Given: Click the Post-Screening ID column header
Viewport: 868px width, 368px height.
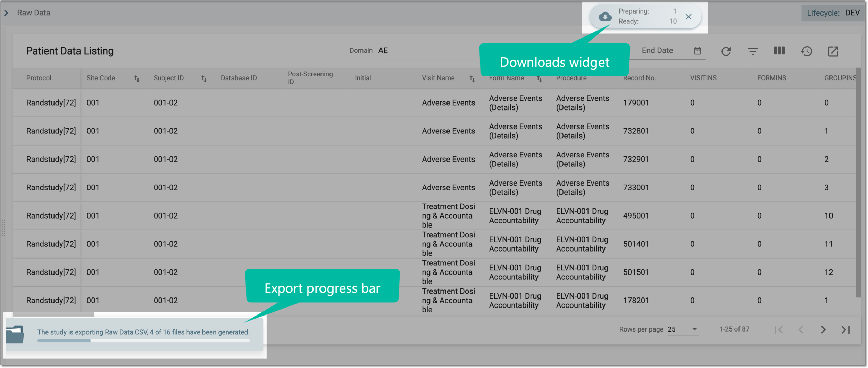Looking at the screenshot, I should [x=310, y=78].
